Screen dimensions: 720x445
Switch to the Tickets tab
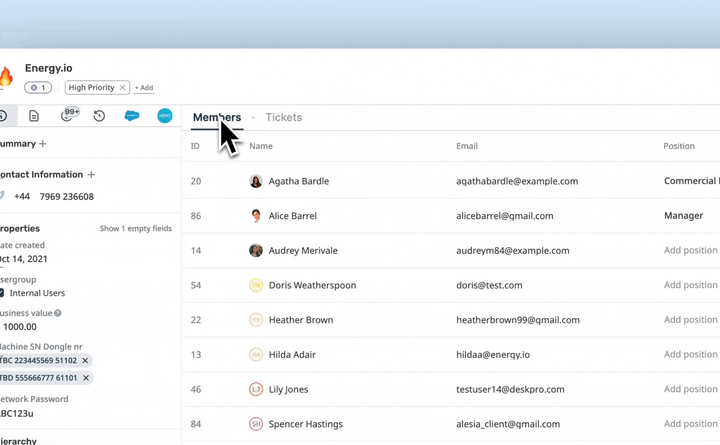coord(283,117)
